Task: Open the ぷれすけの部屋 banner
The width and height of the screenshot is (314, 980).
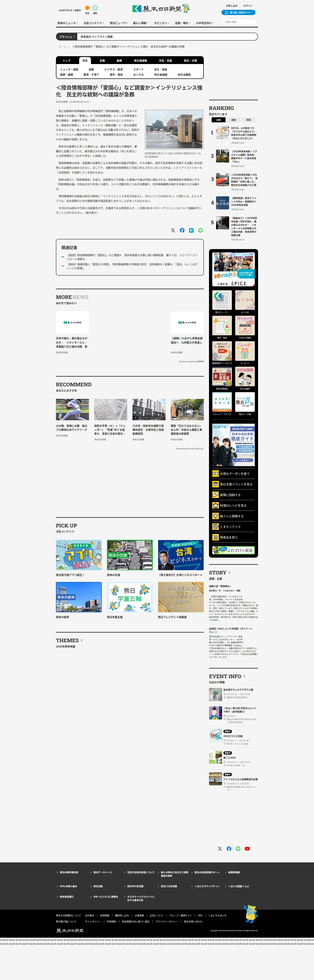Action: (233, 550)
